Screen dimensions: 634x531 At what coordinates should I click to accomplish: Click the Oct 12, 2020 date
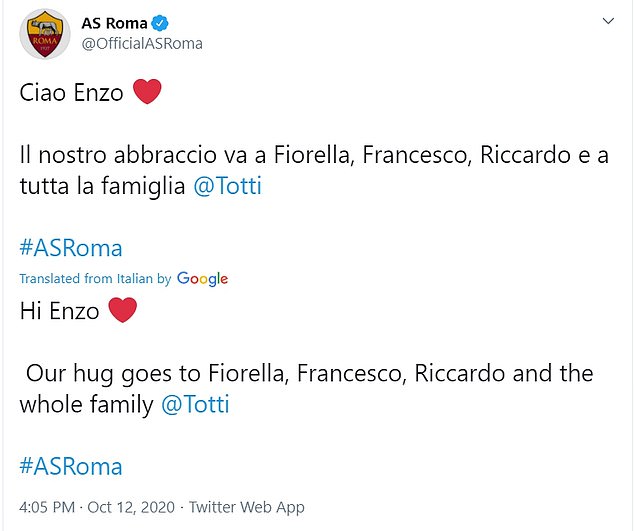pos(131,507)
